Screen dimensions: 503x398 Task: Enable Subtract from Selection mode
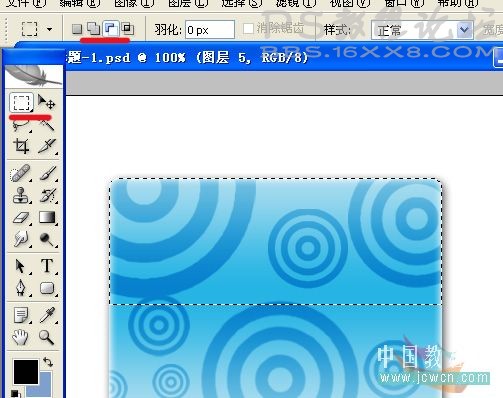coord(111,29)
